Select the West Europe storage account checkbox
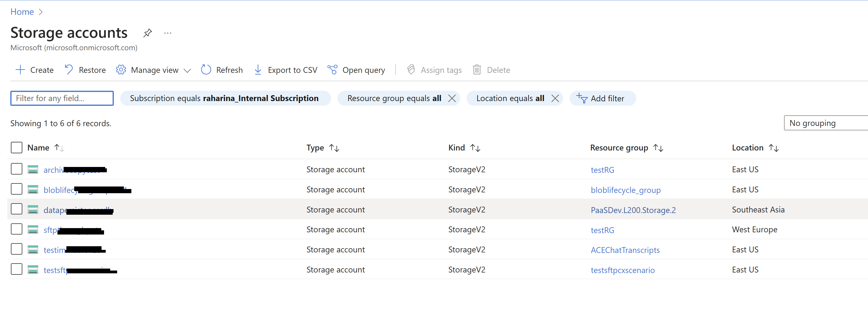Viewport: 868px width, 318px height. click(x=16, y=229)
